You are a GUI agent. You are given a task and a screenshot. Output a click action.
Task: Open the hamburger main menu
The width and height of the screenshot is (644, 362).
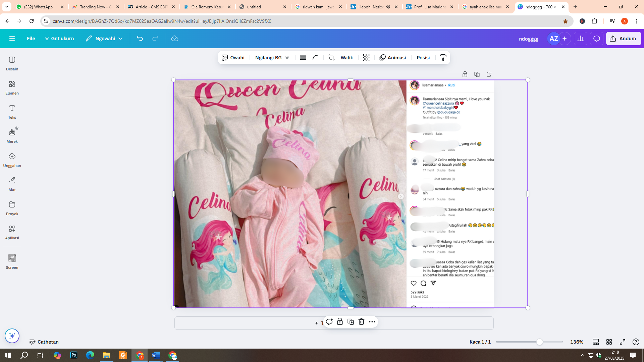(x=12, y=39)
